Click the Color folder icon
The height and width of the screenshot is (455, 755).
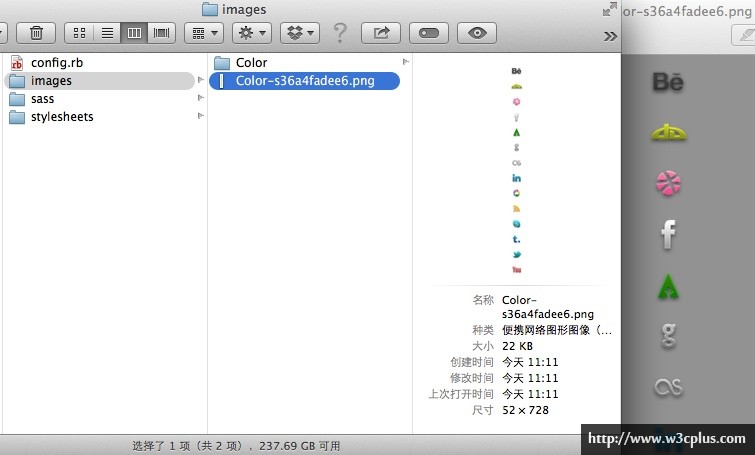(x=222, y=63)
